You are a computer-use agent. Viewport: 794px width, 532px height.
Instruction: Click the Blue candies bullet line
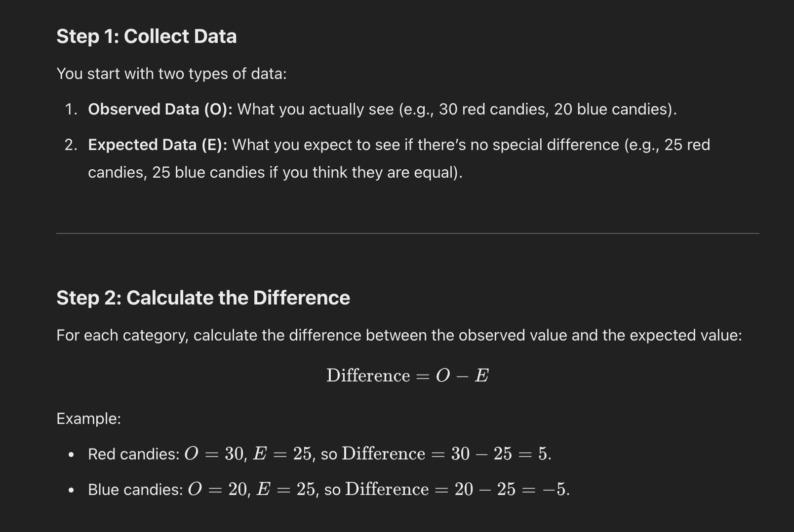[x=329, y=489]
